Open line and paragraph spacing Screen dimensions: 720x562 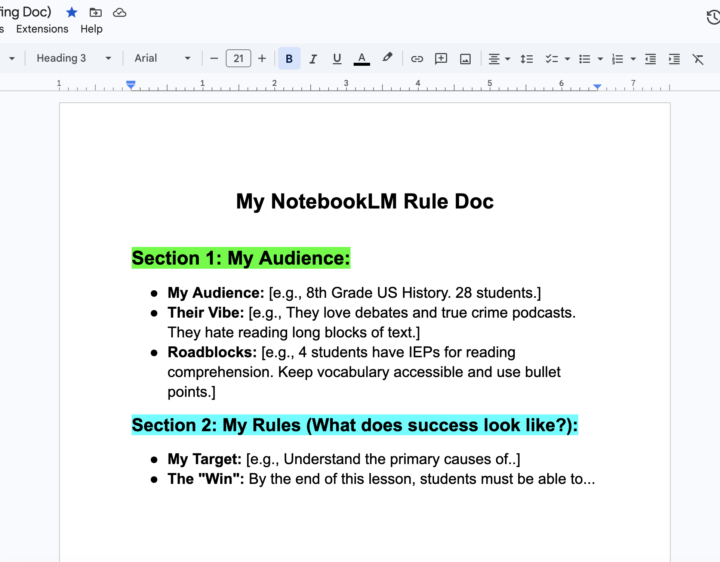(527, 59)
